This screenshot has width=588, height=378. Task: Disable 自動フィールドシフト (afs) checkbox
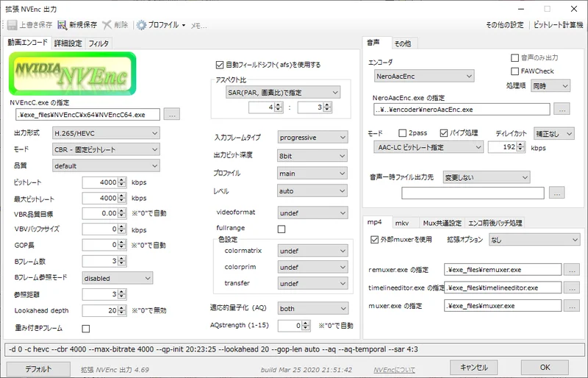pos(219,65)
